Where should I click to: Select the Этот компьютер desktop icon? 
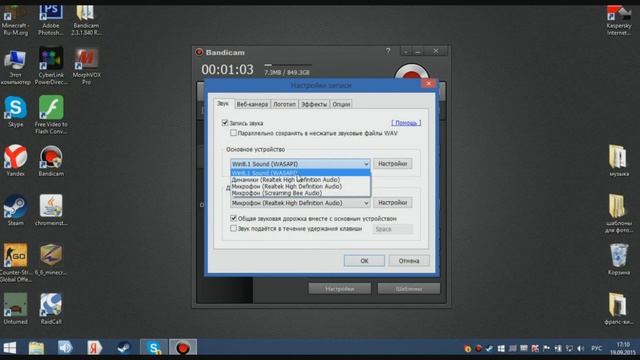pyautogui.click(x=16, y=66)
